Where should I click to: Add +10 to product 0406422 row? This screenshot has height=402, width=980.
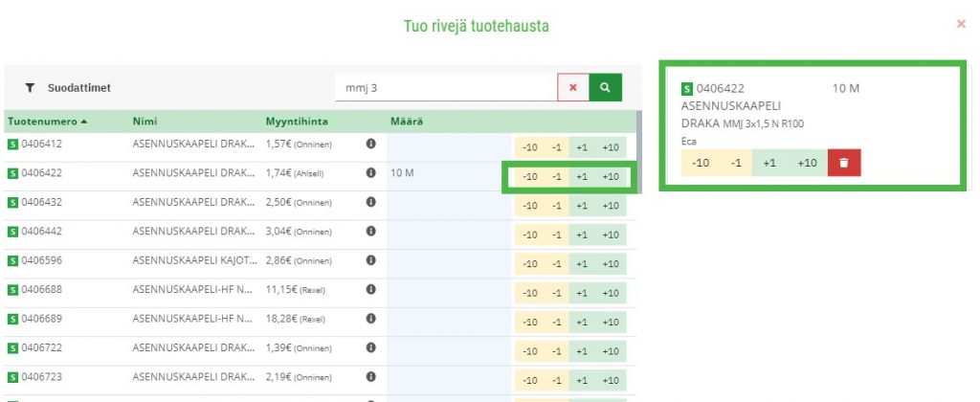click(x=610, y=176)
